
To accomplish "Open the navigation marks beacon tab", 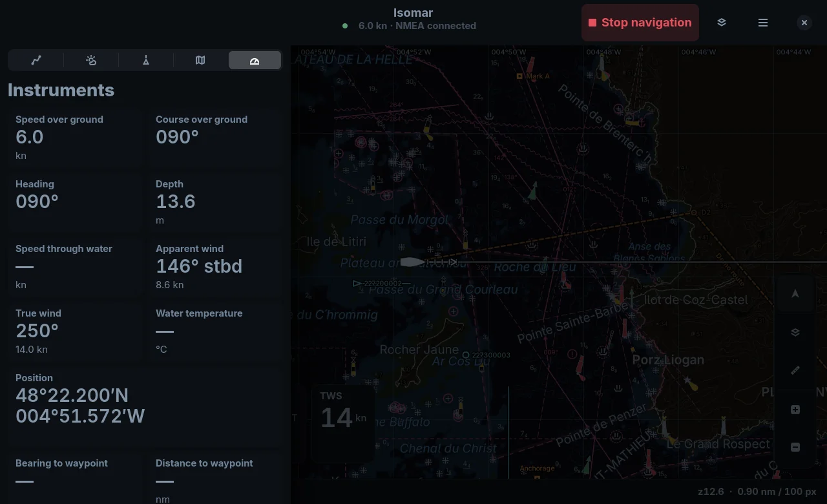I will pyautogui.click(x=146, y=60).
